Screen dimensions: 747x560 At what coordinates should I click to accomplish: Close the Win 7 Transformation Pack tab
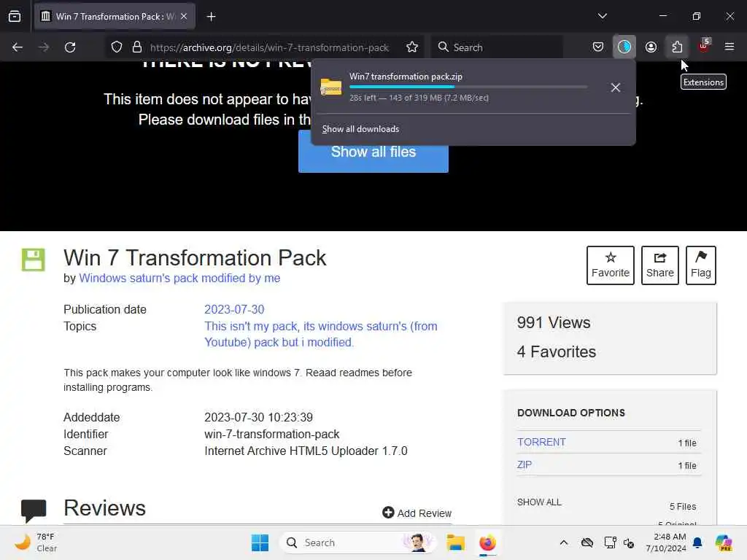coord(184,17)
